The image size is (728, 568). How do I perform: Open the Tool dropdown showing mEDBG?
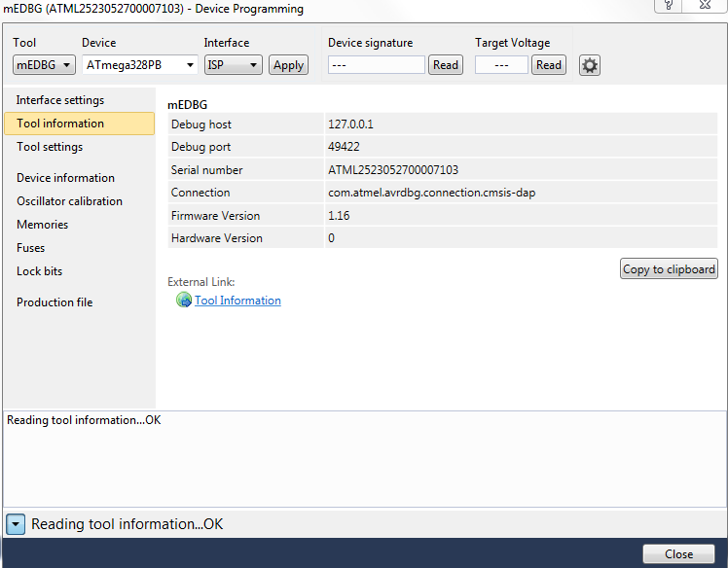(x=44, y=65)
